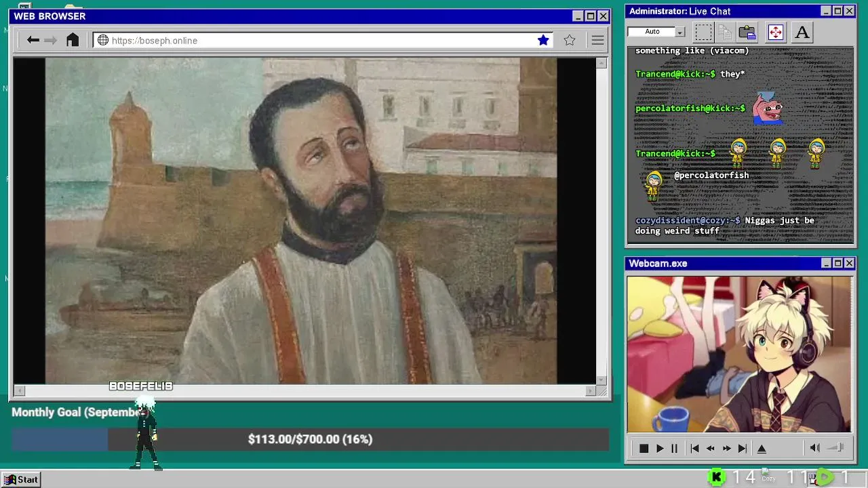Rewind in the Webcam.exe player

click(x=710, y=449)
